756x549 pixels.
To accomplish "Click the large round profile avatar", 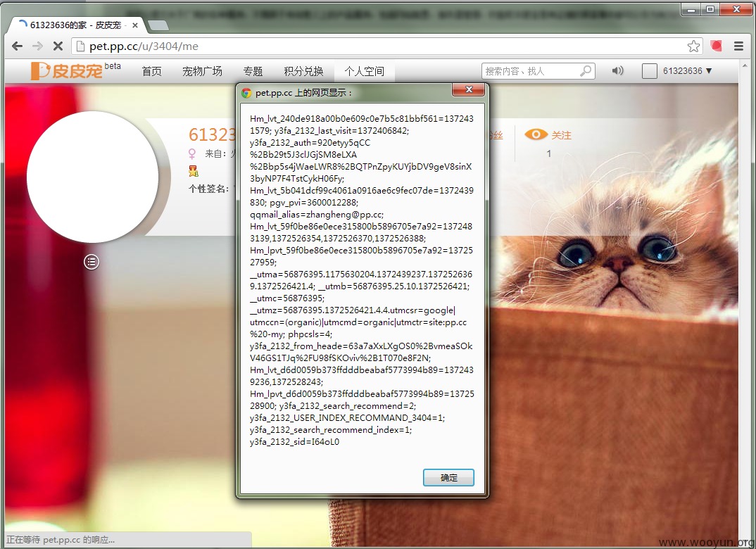I will pos(93,177).
